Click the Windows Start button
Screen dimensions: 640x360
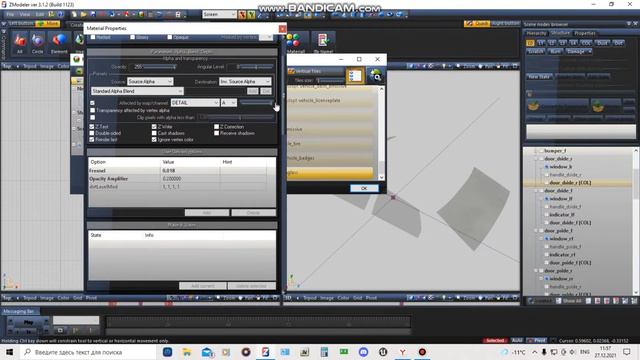point(9,352)
